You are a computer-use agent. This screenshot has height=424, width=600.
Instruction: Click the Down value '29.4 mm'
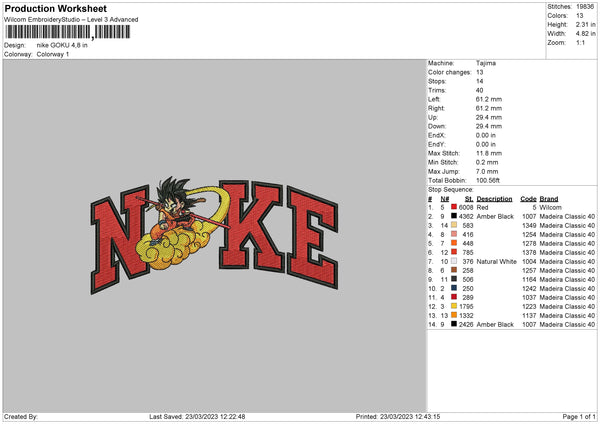point(489,126)
